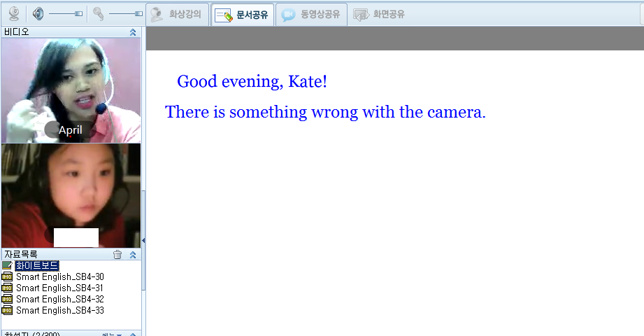This screenshot has width=644, height=336.
Task: Open Smart English_SB4-31 document
Action: click(x=59, y=288)
